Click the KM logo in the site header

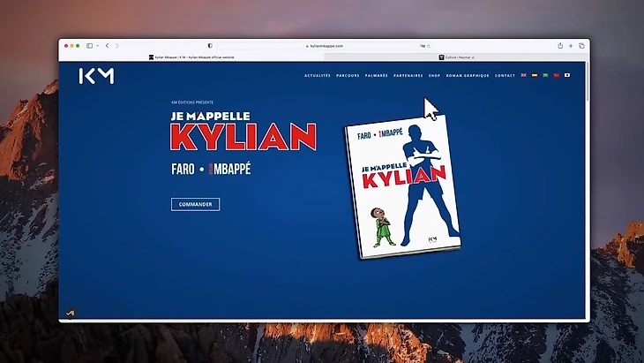(x=96, y=76)
